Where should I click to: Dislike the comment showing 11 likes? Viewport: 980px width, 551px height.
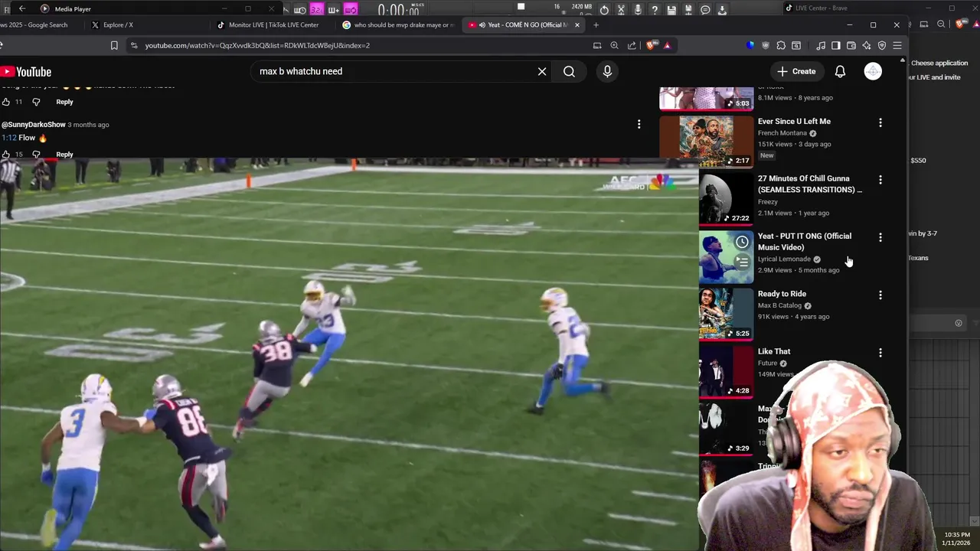click(x=36, y=102)
